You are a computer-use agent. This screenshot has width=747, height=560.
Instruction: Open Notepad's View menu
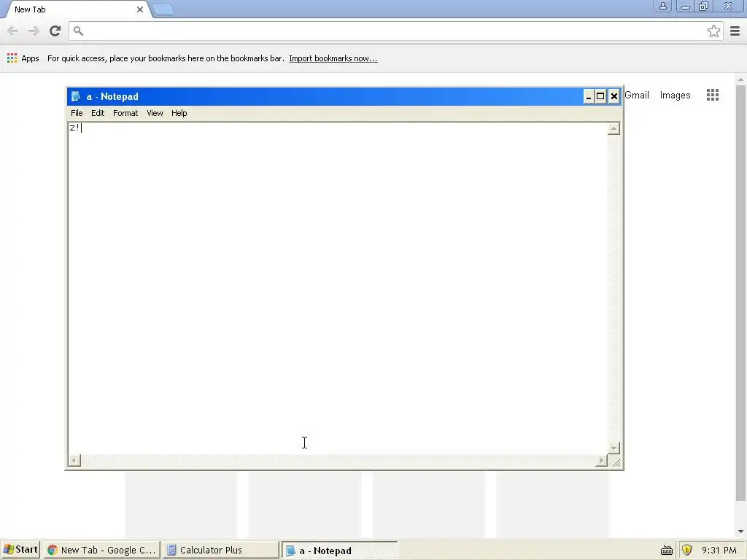155,113
